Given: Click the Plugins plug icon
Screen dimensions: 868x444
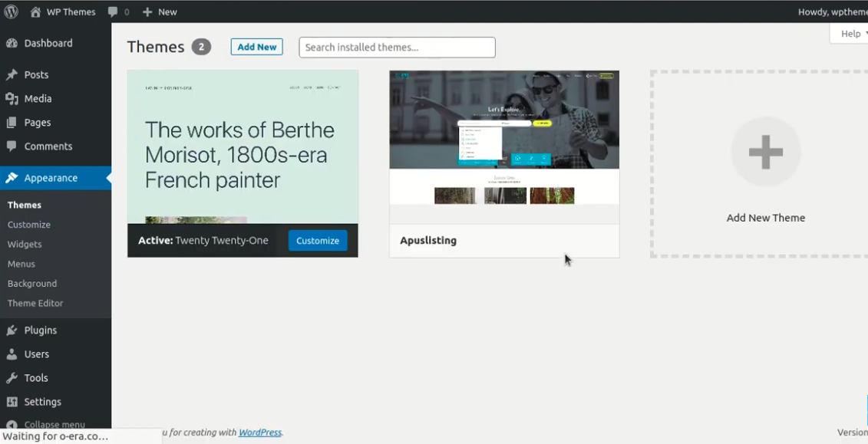Looking at the screenshot, I should tap(12, 331).
